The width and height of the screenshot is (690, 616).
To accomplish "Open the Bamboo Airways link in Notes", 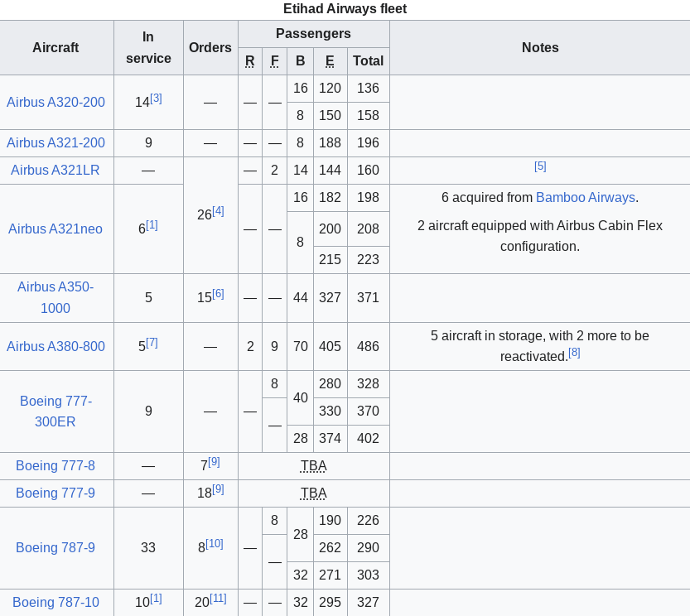I will click(585, 197).
